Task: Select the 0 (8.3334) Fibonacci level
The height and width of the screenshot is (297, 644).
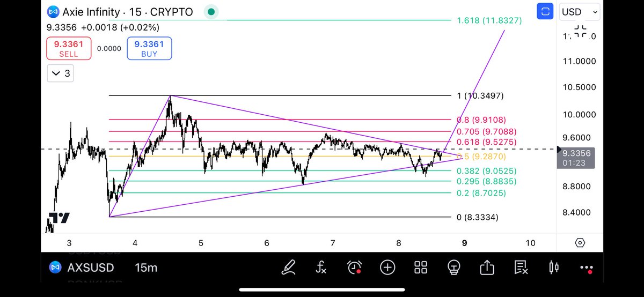Action: [478, 217]
